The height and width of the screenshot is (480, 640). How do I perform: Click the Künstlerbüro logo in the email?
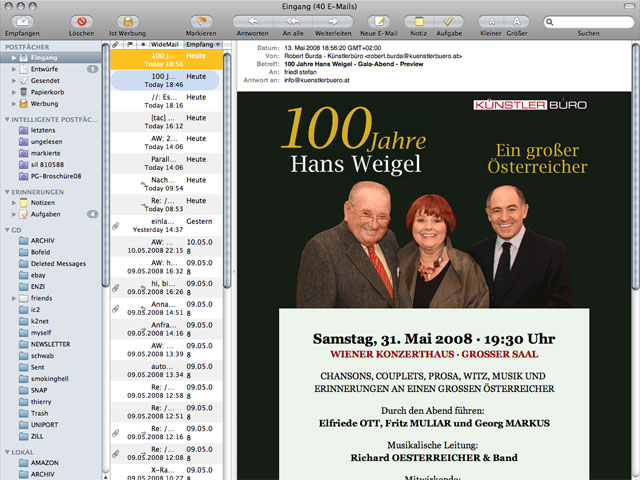pos(530,105)
